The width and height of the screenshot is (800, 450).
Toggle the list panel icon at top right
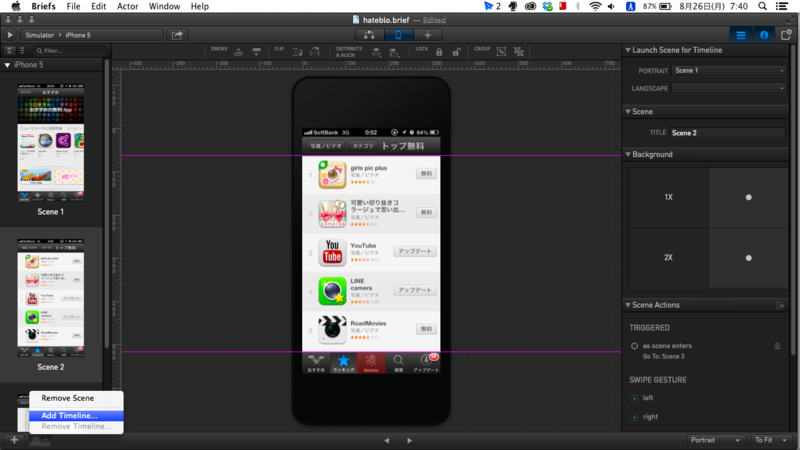pos(741,35)
